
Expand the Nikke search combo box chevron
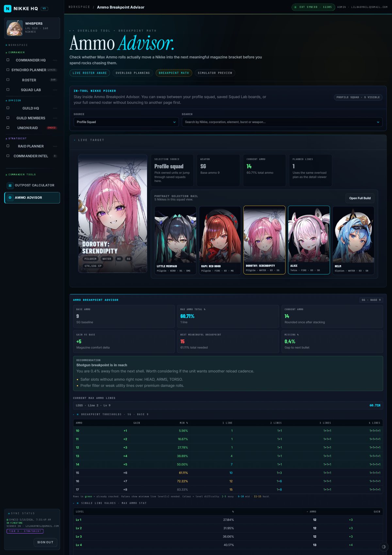tap(378, 122)
